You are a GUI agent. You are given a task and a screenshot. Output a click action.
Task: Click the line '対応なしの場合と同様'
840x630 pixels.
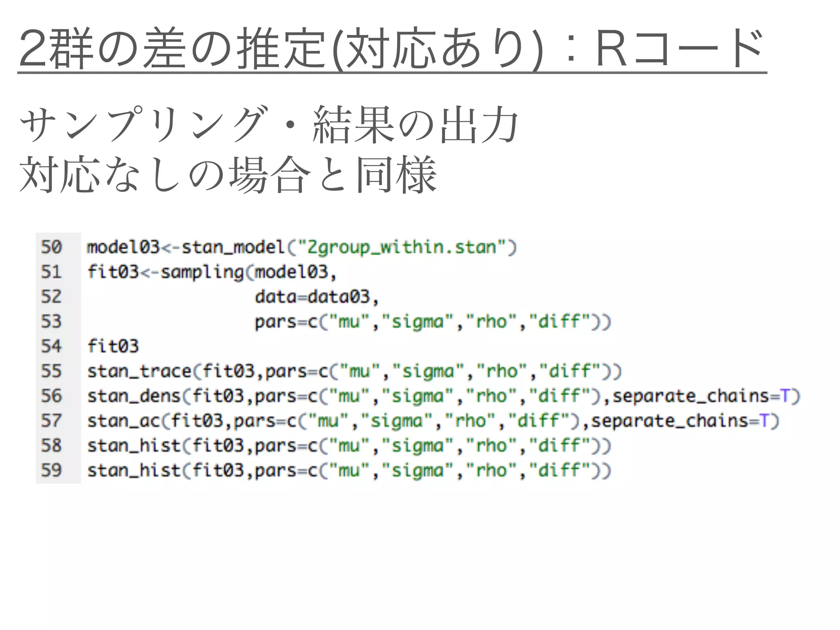[228, 174]
